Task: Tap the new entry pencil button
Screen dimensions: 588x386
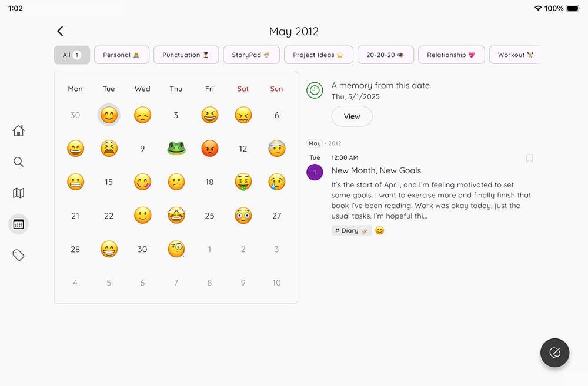Action: [x=554, y=353]
